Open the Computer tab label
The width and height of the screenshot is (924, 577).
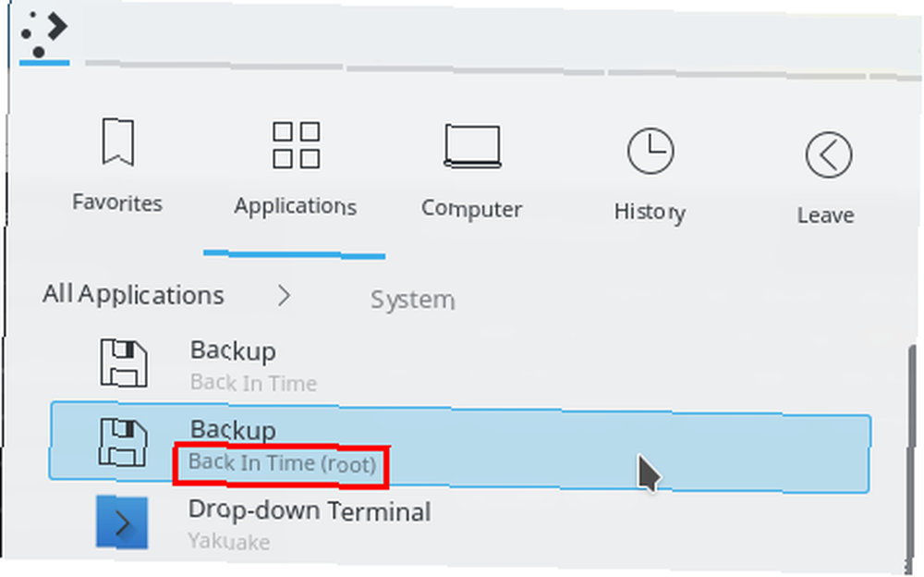471,209
